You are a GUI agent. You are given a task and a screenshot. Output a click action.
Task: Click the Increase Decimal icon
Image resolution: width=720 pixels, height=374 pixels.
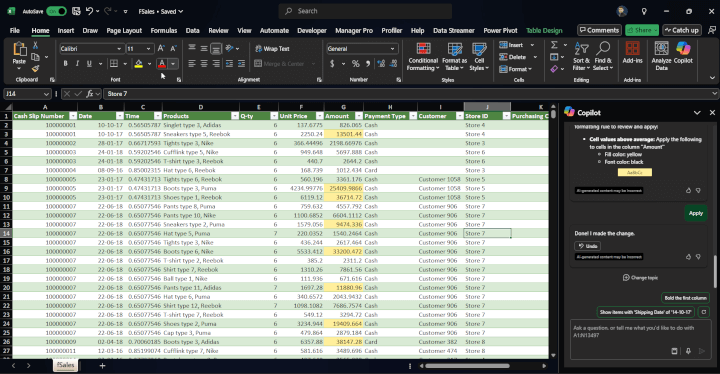click(x=381, y=63)
